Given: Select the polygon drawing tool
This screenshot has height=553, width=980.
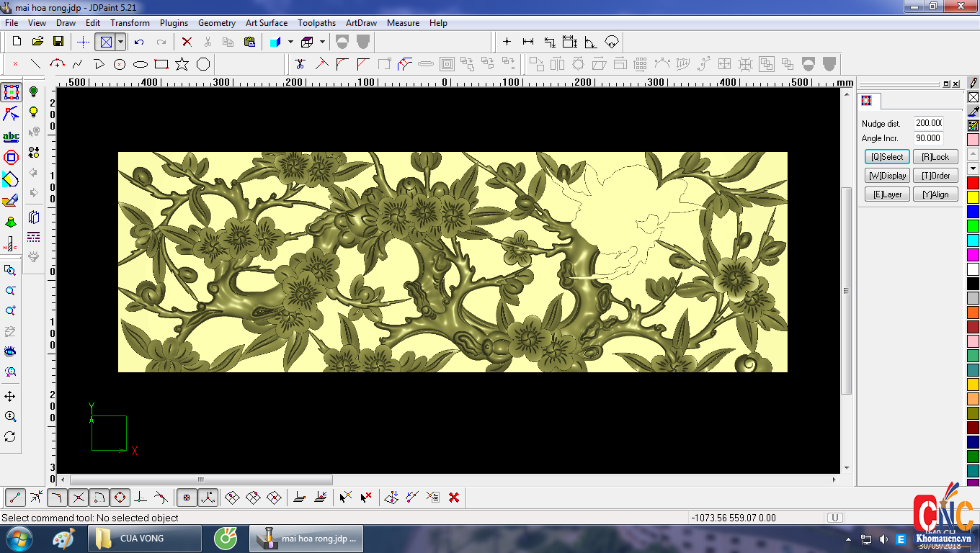Looking at the screenshot, I should click(x=203, y=64).
